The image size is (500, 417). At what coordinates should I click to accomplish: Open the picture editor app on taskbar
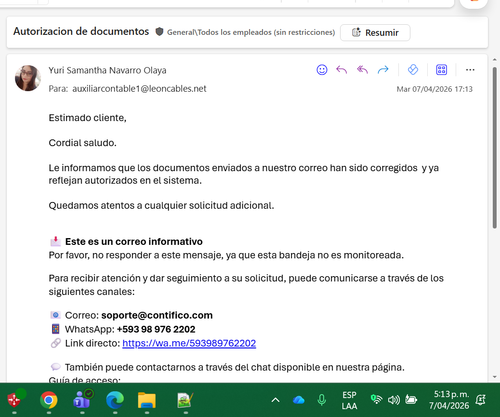click(185, 400)
